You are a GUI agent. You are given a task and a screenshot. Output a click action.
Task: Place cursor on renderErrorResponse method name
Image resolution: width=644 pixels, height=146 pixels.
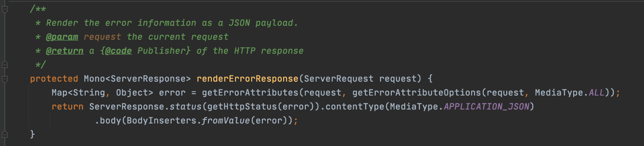pyautogui.click(x=247, y=79)
